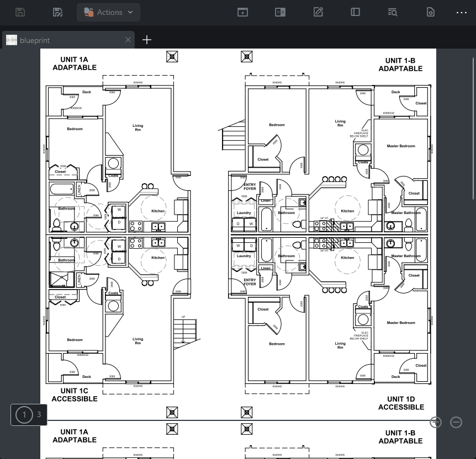This screenshot has height=459, width=476.
Task: Click the add text box icon
Action: pyautogui.click(x=242, y=12)
